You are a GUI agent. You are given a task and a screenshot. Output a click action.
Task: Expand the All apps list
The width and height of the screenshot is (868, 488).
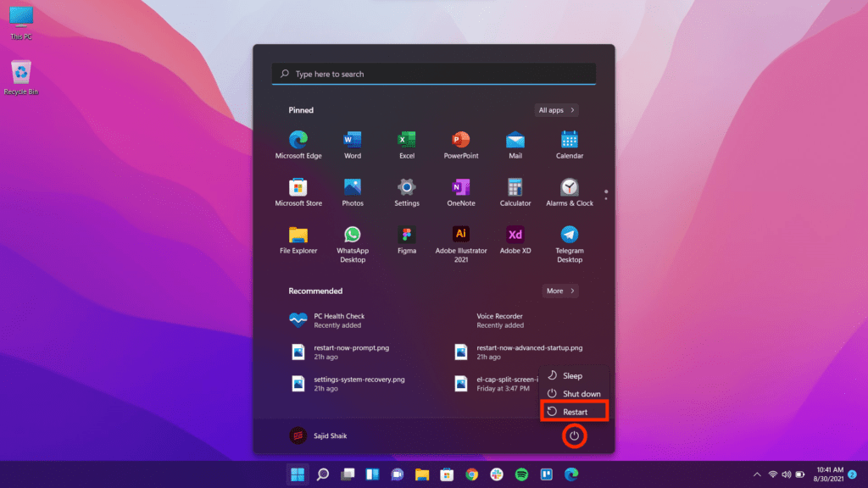[x=556, y=110]
